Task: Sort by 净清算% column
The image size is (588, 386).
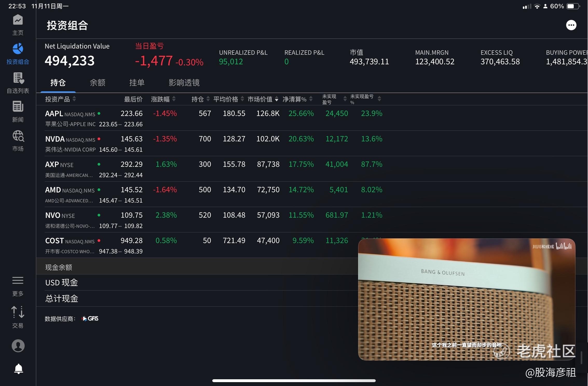Action: 297,99
